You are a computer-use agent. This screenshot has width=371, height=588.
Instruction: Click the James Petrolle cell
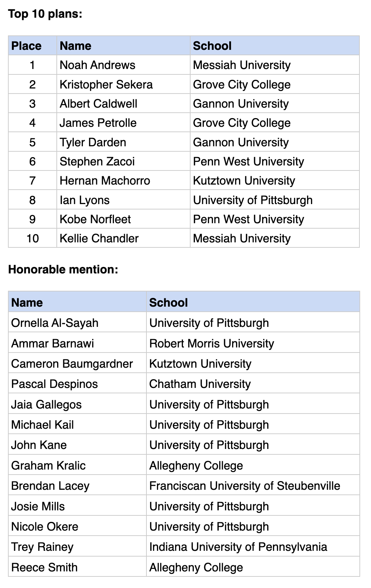98,123
